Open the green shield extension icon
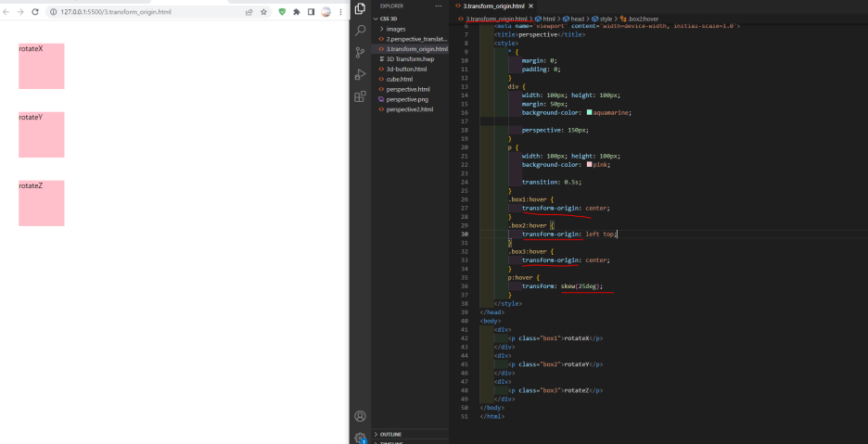Viewport: 868px width, 444px height. [282, 12]
